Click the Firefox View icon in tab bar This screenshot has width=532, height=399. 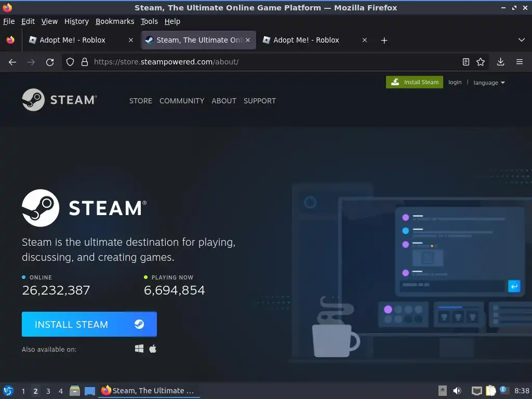pos(10,40)
